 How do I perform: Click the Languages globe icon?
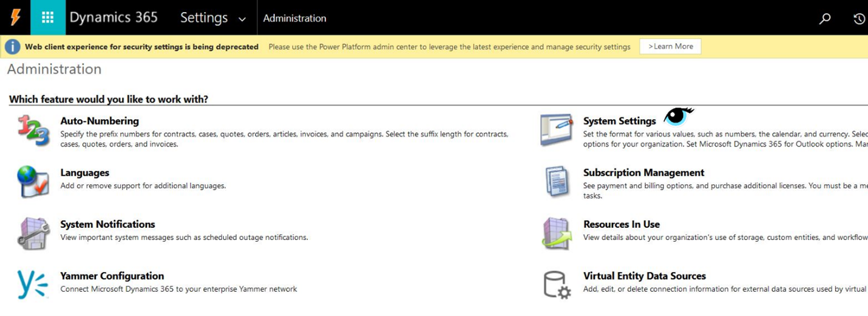click(x=33, y=182)
